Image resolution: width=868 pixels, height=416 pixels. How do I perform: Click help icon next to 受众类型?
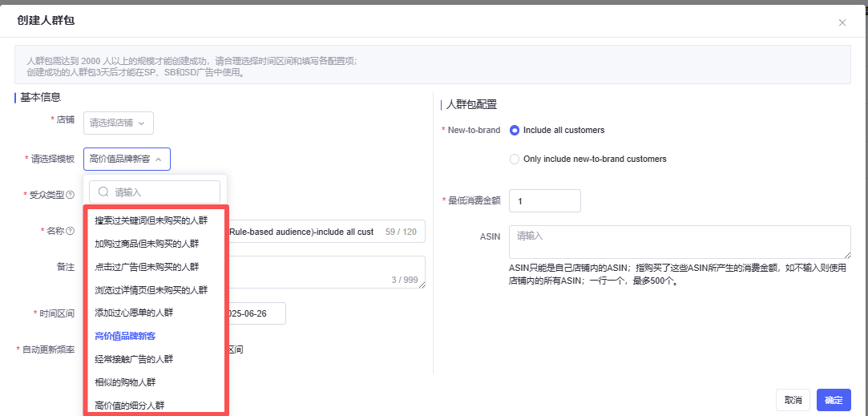click(71, 195)
